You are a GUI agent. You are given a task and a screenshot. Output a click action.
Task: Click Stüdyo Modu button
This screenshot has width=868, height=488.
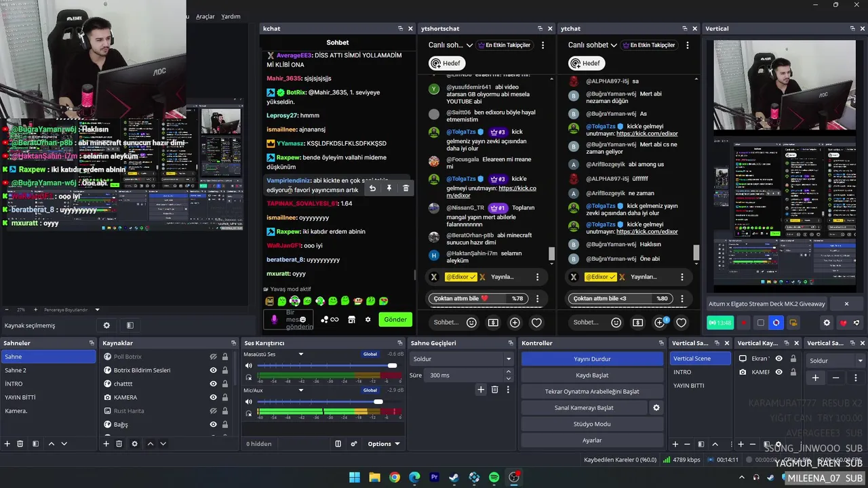(592, 424)
